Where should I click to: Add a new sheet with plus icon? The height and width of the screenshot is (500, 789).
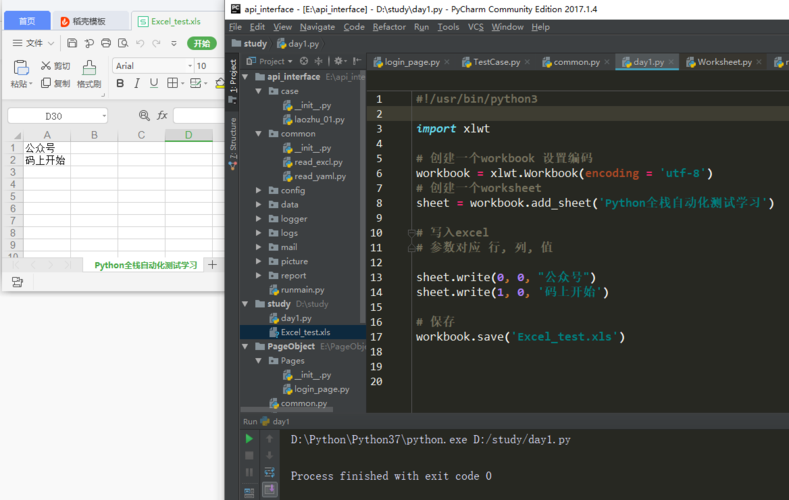click(212, 265)
